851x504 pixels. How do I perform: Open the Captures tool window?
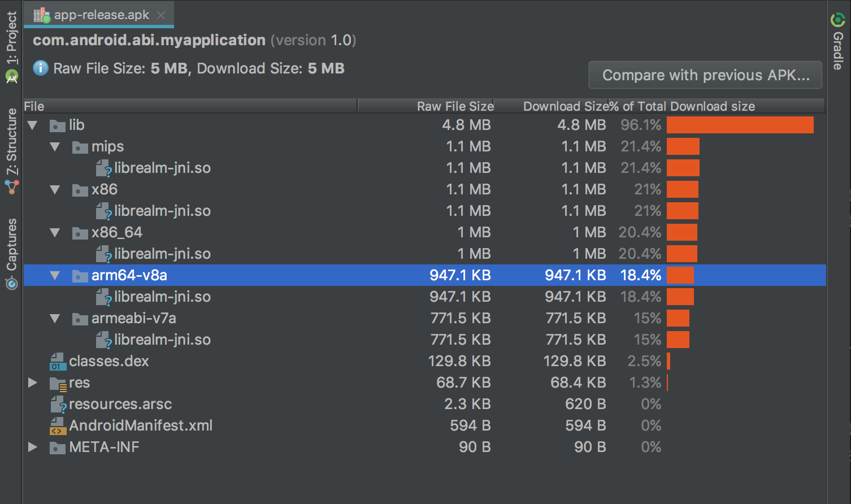[11, 254]
